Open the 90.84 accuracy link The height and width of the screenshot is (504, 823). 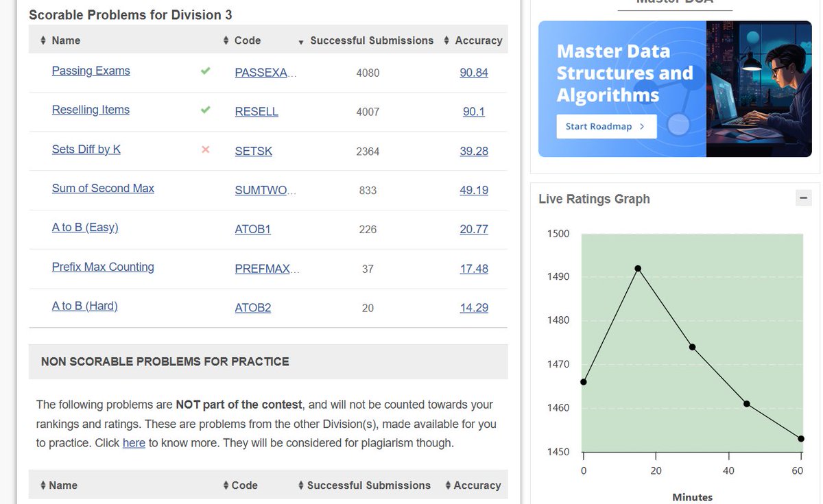pos(474,73)
